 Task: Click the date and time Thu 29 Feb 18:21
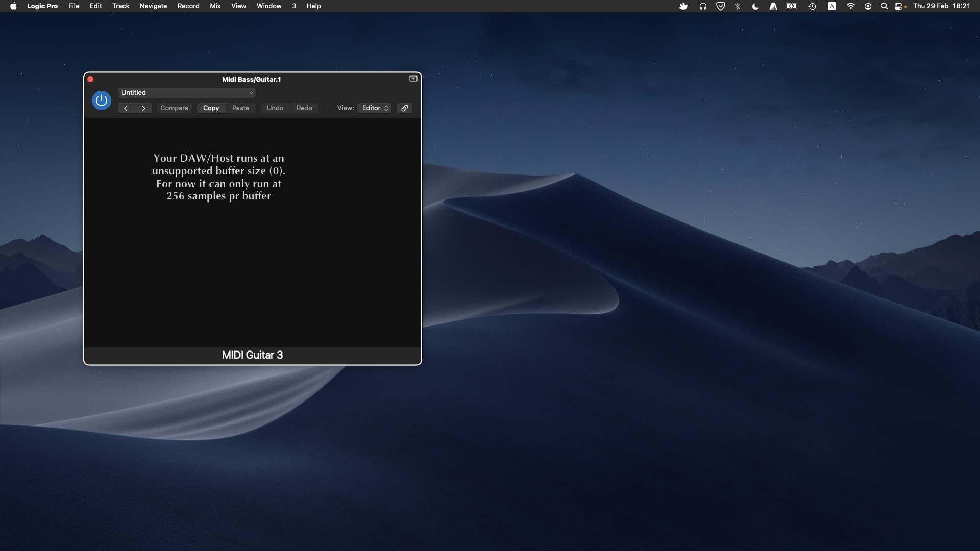click(941, 6)
